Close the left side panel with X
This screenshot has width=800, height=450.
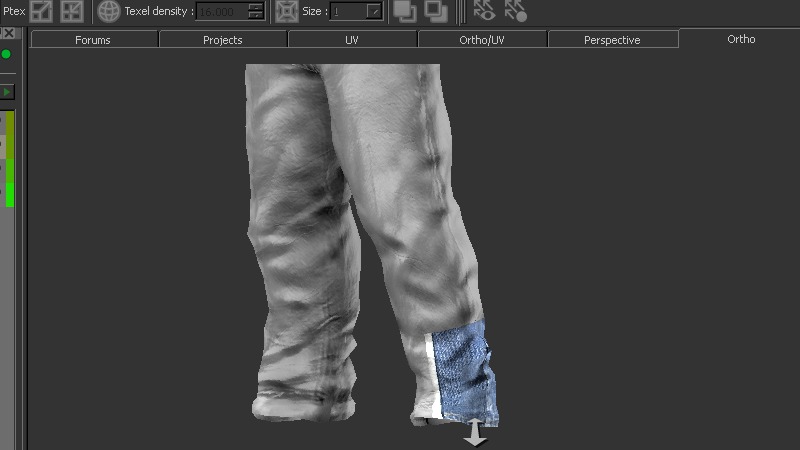pyautogui.click(x=8, y=33)
